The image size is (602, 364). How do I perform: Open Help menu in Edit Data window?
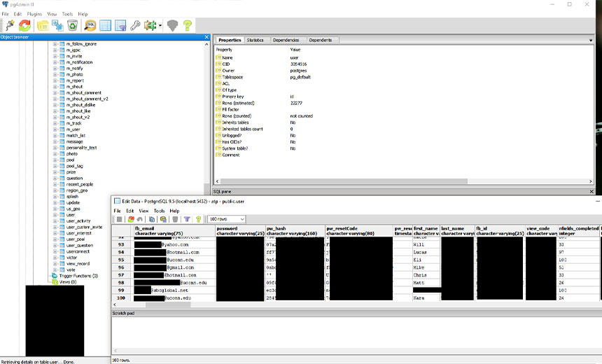point(175,211)
